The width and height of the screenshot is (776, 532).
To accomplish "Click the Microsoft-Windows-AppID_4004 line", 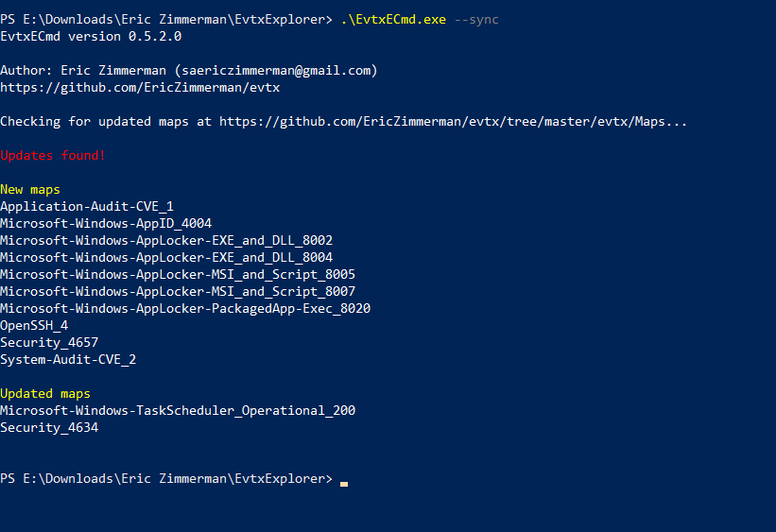I will pyautogui.click(x=106, y=224).
